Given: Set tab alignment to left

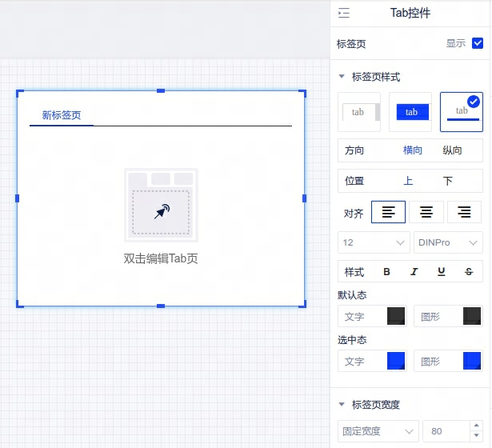Looking at the screenshot, I should 388,212.
